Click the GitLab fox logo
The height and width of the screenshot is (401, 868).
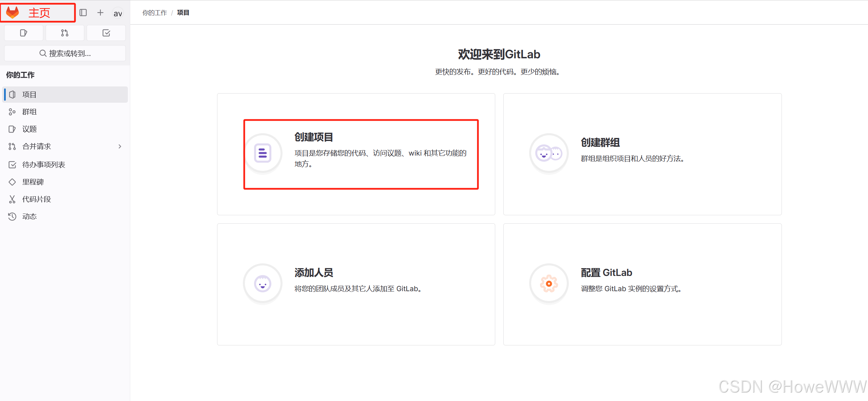13,13
